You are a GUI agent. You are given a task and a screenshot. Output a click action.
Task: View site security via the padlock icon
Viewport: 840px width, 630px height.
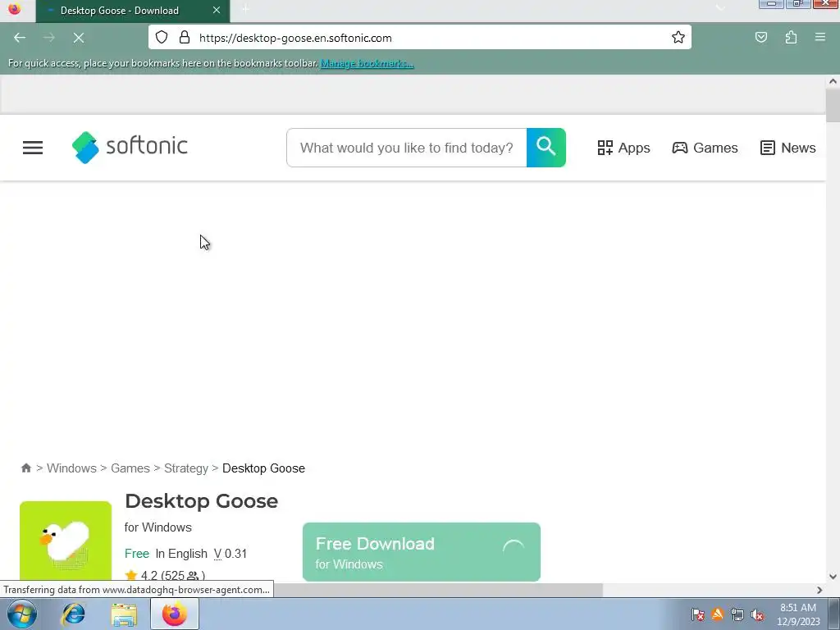(x=185, y=37)
